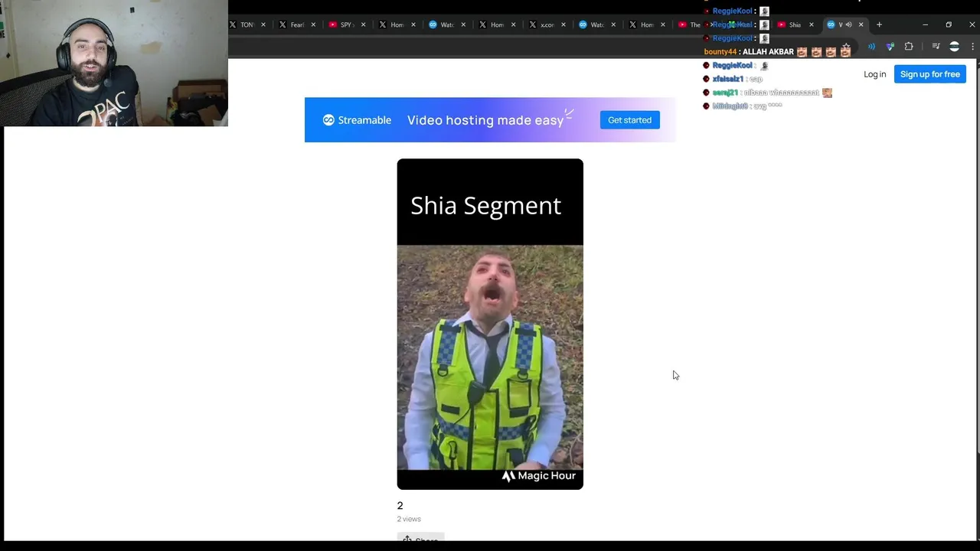Close the SPY tab
The height and width of the screenshot is (551, 980).
click(363, 24)
